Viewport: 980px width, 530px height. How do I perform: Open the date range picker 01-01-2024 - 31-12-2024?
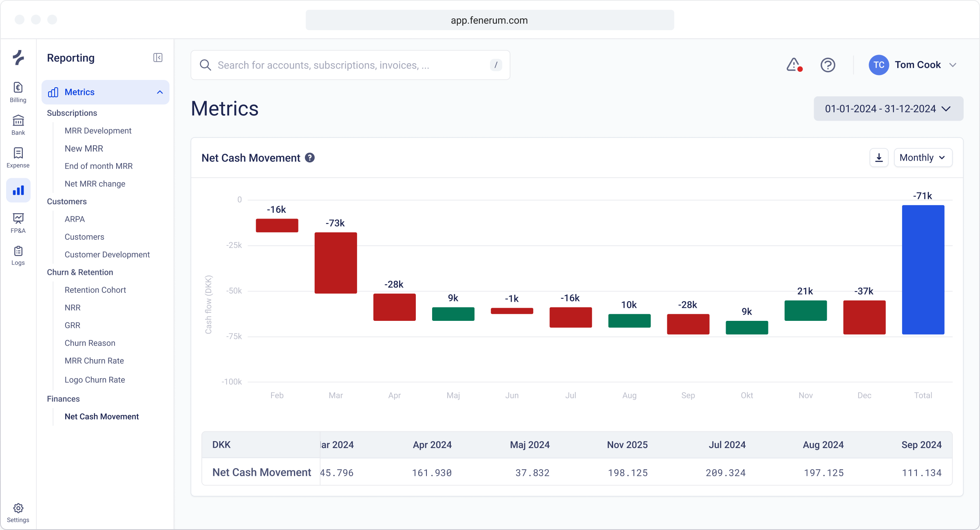888,108
